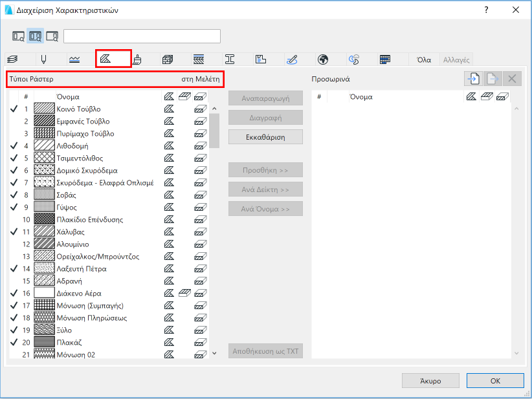
Task: Select the Τσιμεντόλιθος row
Action: point(109,158)
